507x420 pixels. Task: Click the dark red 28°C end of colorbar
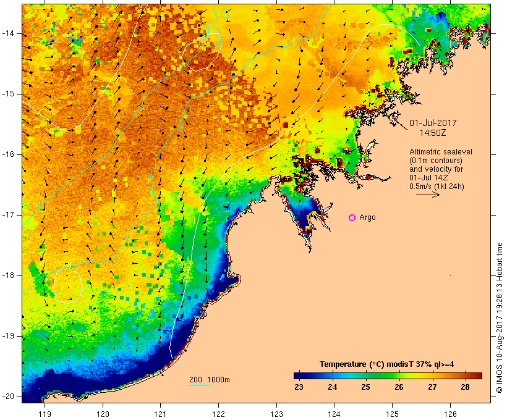click(477, 376)
